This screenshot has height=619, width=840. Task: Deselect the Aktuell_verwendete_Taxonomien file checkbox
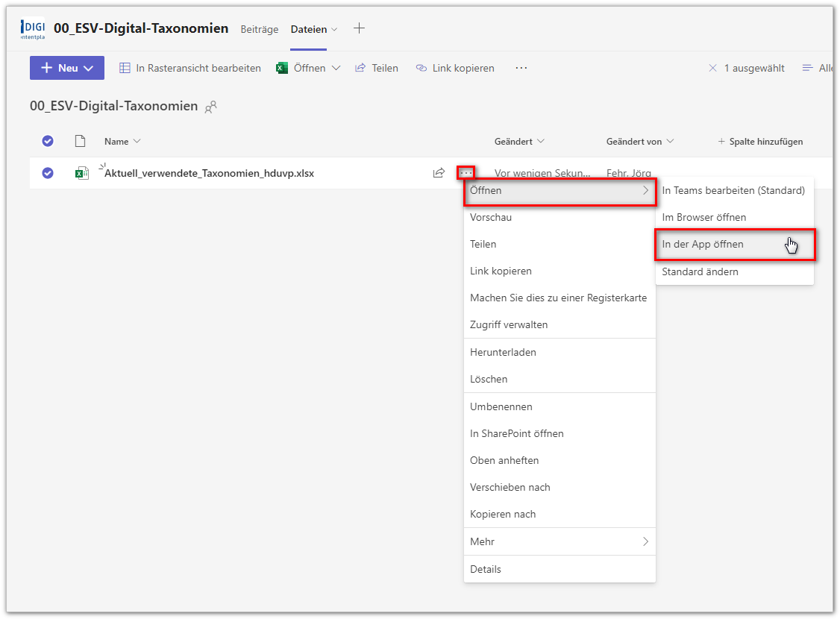click(48, 173)
